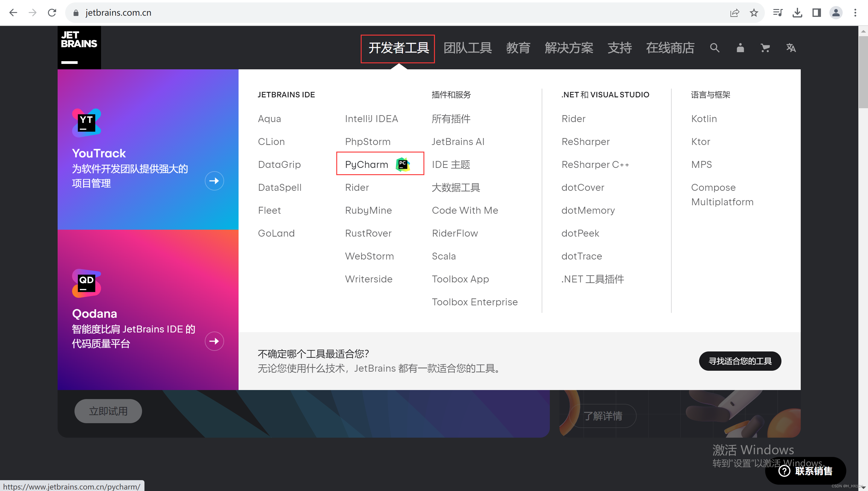Open the dotMemory link
The height and width of the screenshot is (491, 868).
coord(588,210)
